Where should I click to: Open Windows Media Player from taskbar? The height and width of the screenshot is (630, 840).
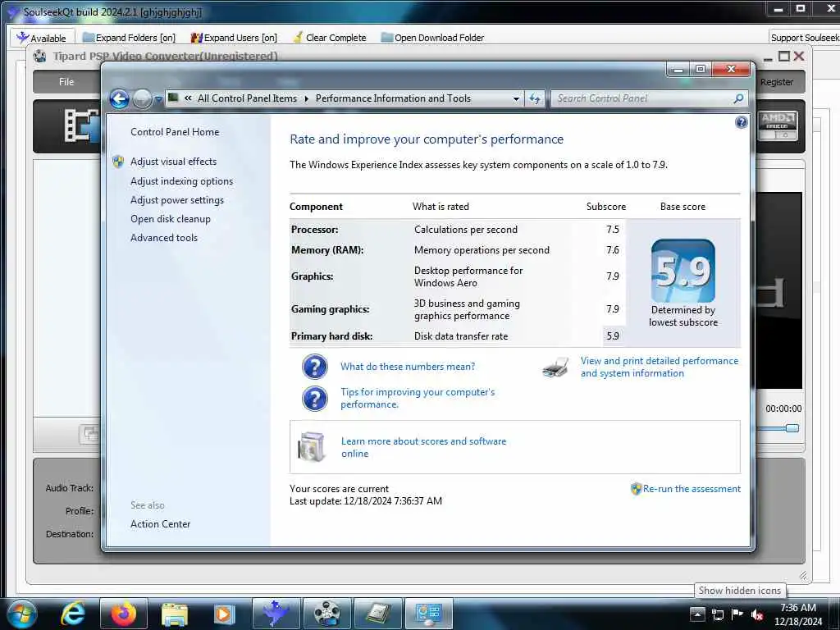coord(225,614)
